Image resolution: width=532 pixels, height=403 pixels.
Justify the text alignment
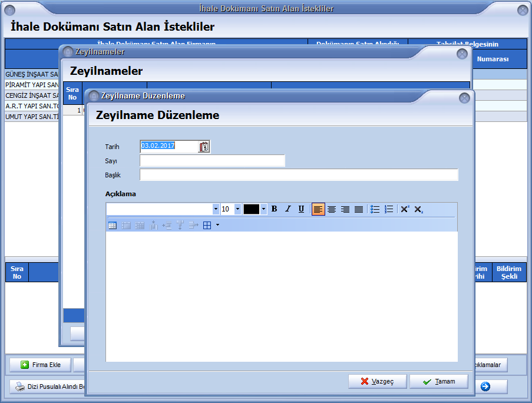359,209
